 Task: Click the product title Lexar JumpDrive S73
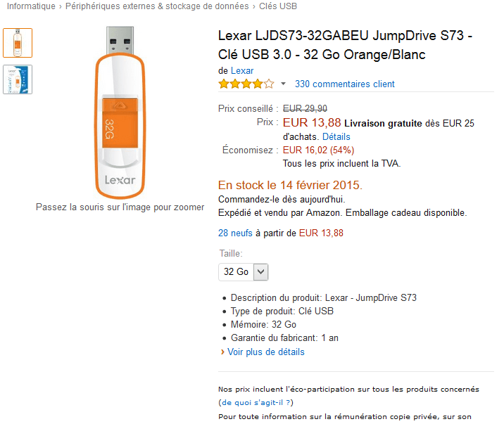click(345, 44)
